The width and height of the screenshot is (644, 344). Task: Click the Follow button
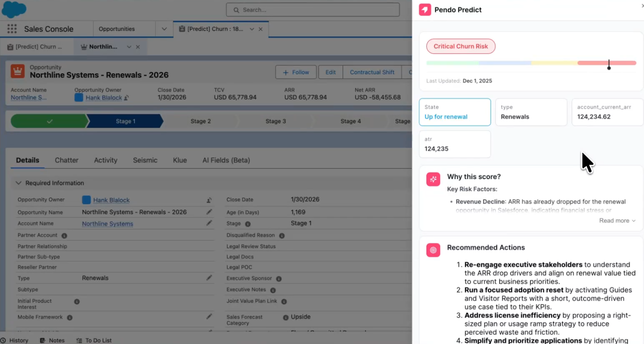[296, 72]
